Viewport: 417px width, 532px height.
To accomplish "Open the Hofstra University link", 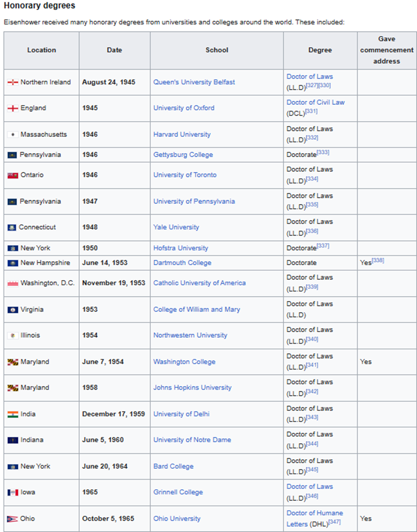I will pos(181,248).
